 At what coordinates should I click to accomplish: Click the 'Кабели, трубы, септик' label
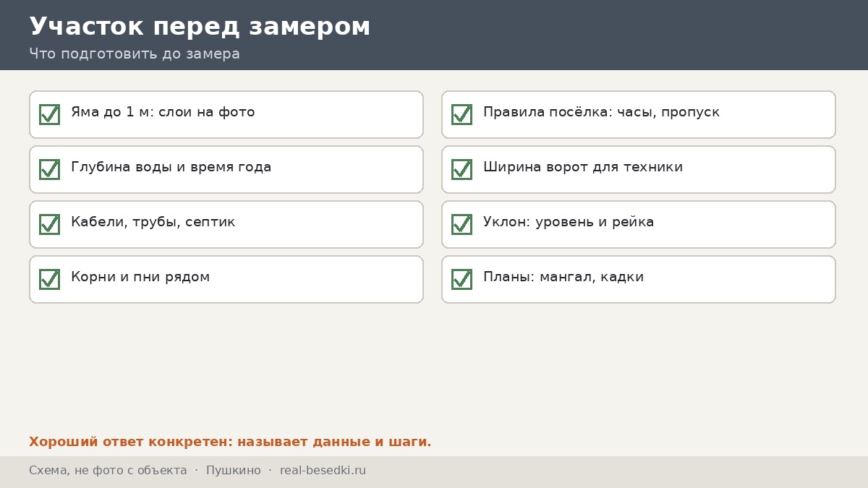click(x=153, y=222)
